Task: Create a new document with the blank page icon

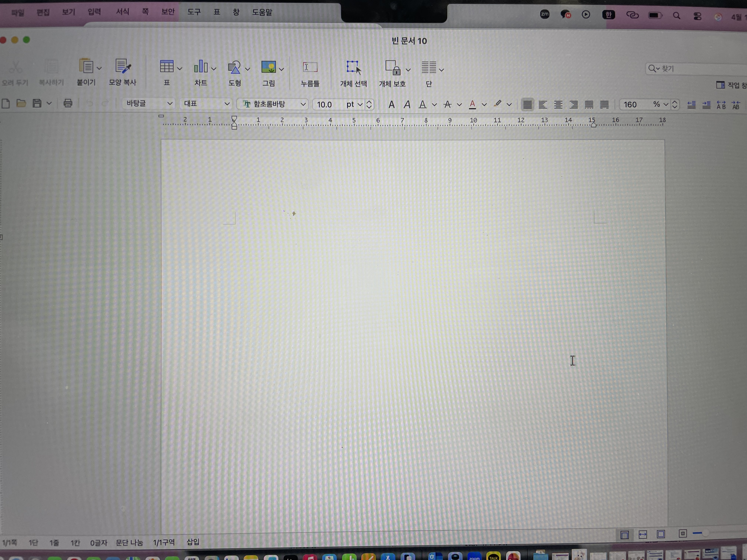Action: pyautogui.click(x=5, y=103)
